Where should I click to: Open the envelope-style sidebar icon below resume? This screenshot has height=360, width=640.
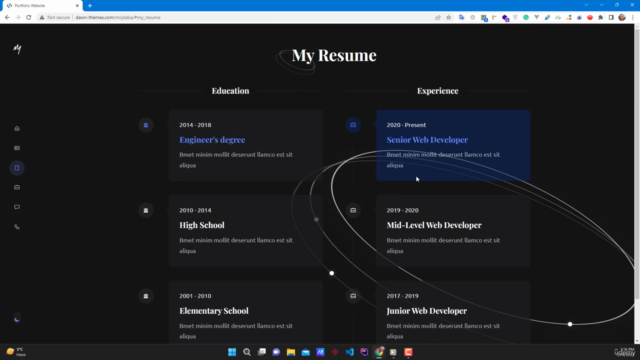coord(17,187)
